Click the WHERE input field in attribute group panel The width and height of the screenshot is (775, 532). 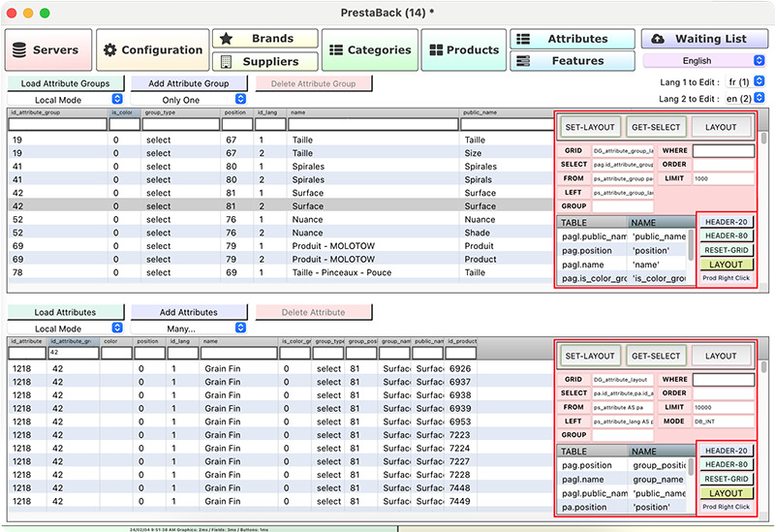point(723,150)
